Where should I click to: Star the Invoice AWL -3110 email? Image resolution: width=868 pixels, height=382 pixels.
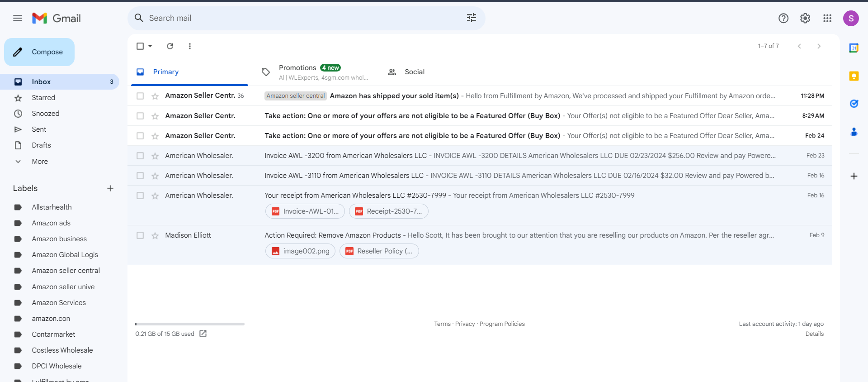coord(155,176)
